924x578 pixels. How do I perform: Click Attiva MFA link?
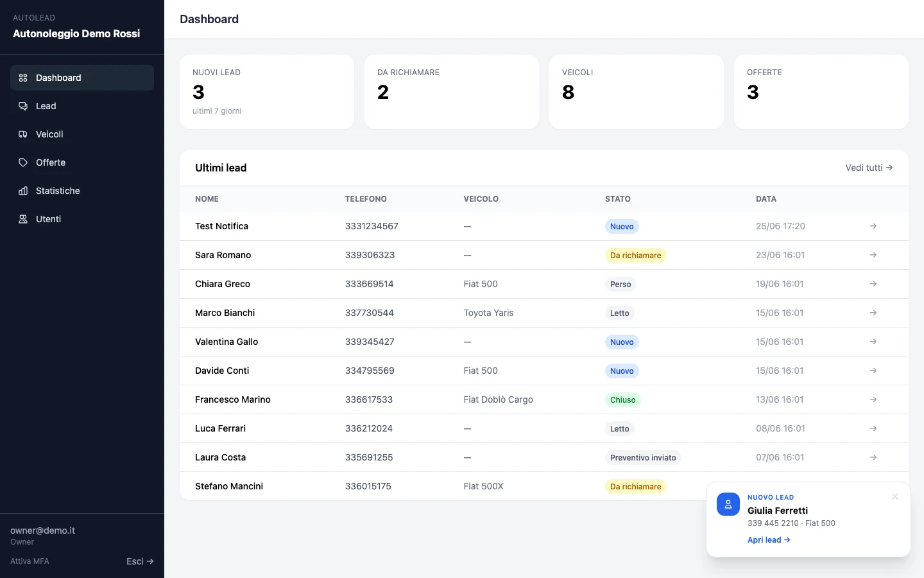30,561
